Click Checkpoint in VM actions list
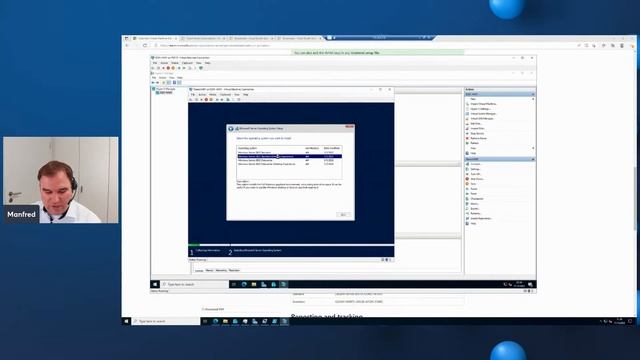Screen dimensions: 640x360 pyautogui.click(x=477, y=199)
